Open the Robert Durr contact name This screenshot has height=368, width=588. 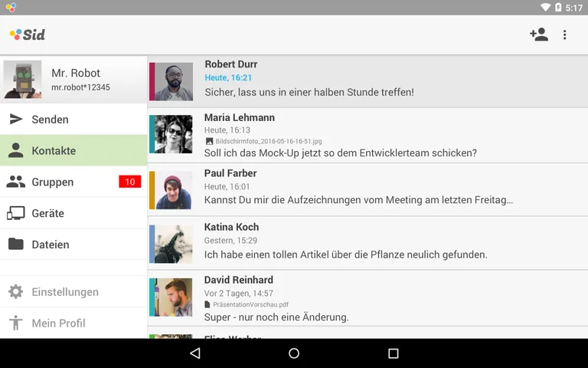coord(231,64)
